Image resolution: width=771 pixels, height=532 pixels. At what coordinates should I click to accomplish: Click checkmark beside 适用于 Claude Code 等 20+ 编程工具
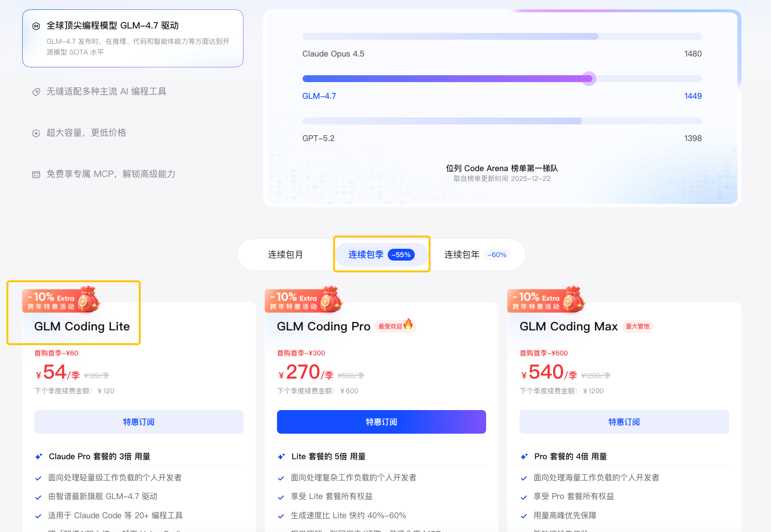[38, 516]
